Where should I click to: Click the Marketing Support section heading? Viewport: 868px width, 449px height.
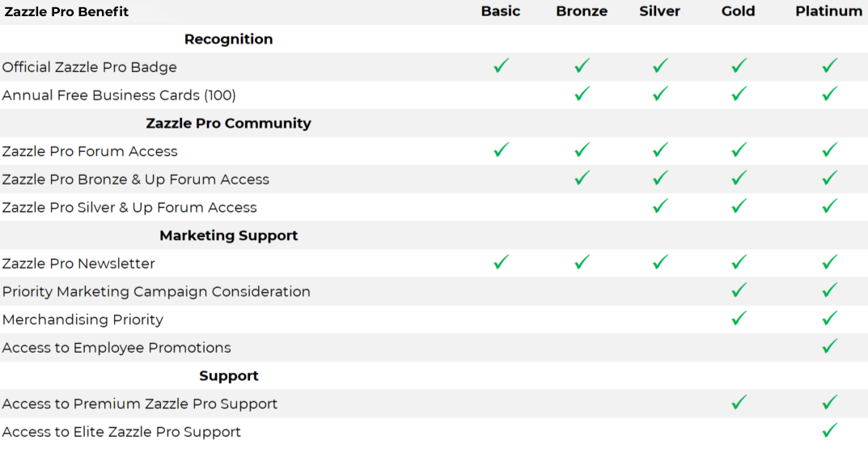(228, 235)
